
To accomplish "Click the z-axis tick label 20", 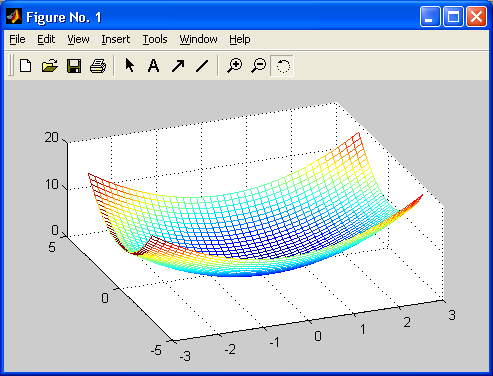I will pyautogui.click(x=52, y=137).
